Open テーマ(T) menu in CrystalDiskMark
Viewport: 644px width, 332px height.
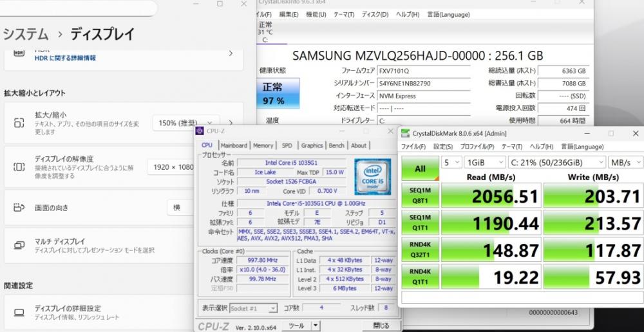512,147
